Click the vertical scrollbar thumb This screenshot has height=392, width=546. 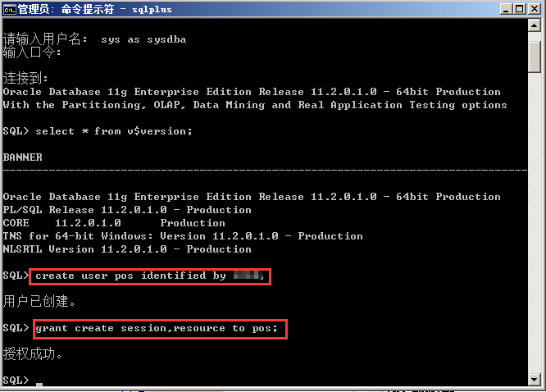point(535,57)
